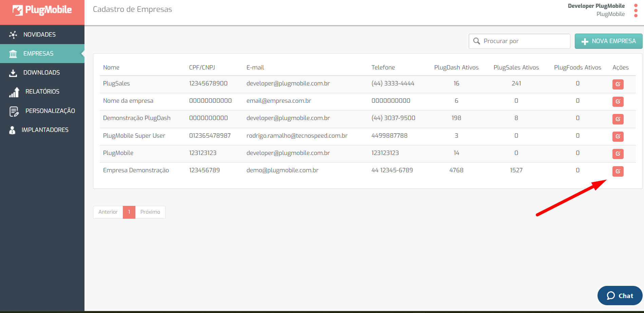Edit the Nome da empresa company
The height and width of the screenshot is (313, 644).
coord(618,101)
